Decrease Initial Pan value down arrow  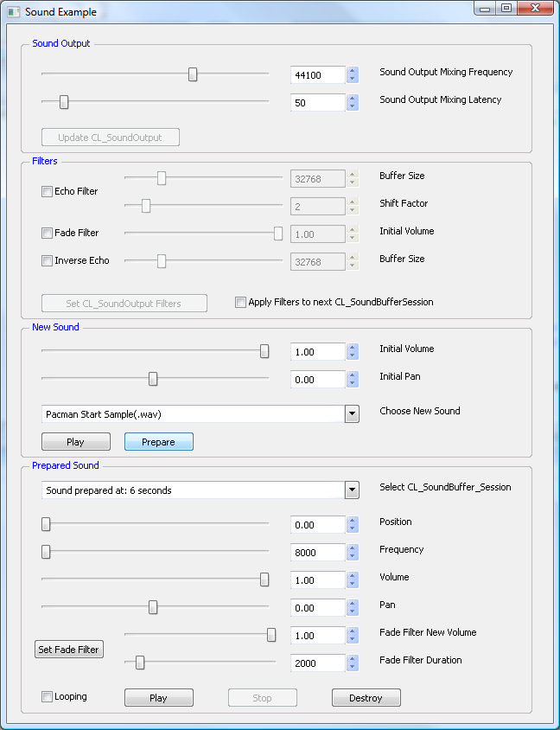[352, 383]
